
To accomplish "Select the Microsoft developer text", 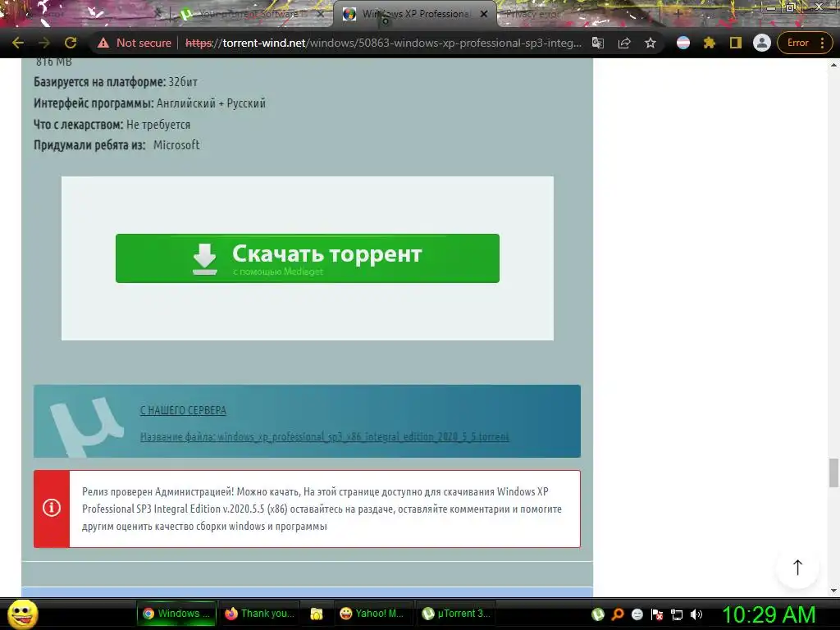I will point(176,145).
